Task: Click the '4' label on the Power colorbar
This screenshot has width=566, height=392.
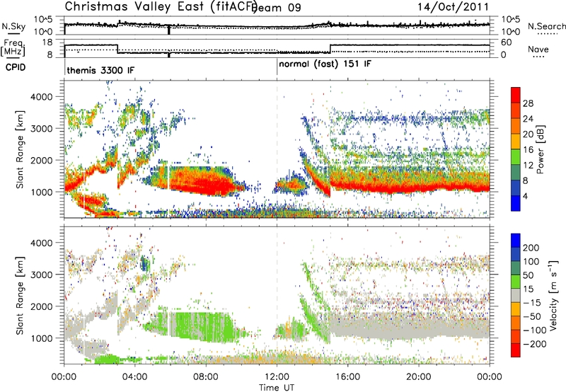Action: click(x=525, y=197)
